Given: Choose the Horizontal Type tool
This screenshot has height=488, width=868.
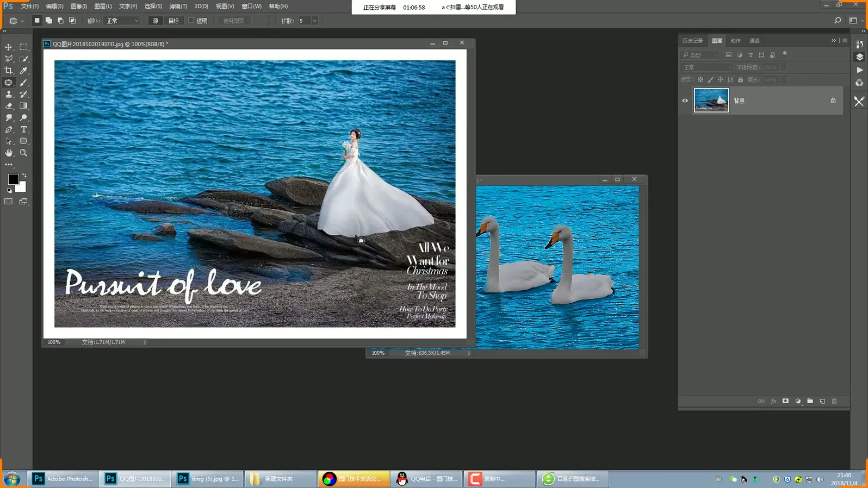Looking at the screenshot, I should tap(23, 129).
